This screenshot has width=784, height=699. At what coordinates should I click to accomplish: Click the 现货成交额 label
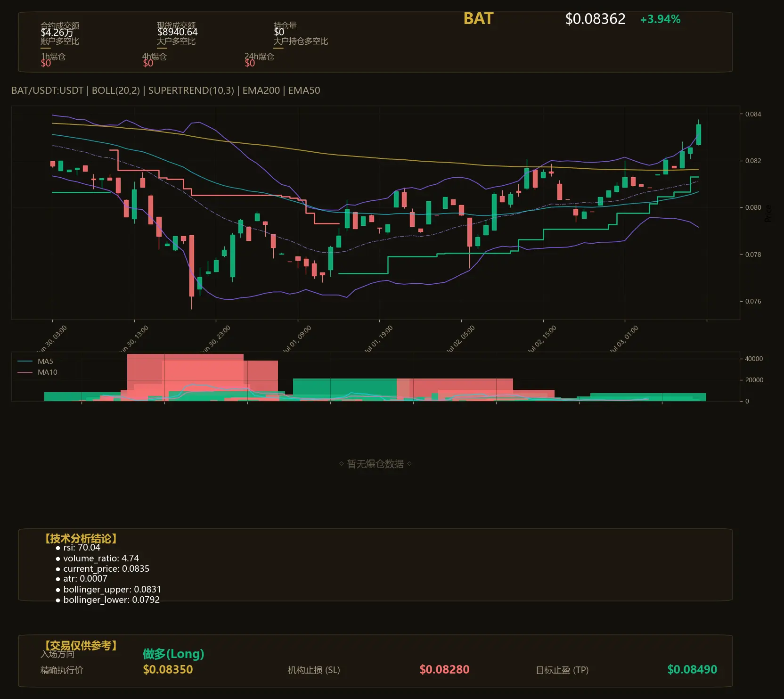(176, 25)
